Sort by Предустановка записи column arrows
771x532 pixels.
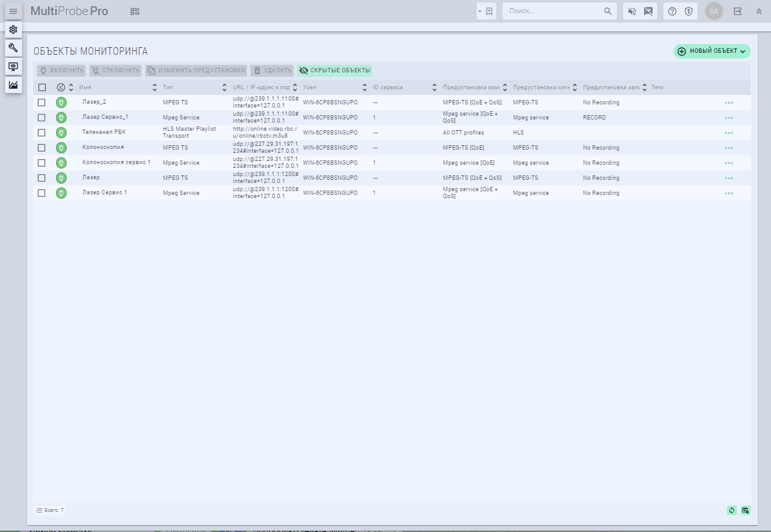(645, 87)
